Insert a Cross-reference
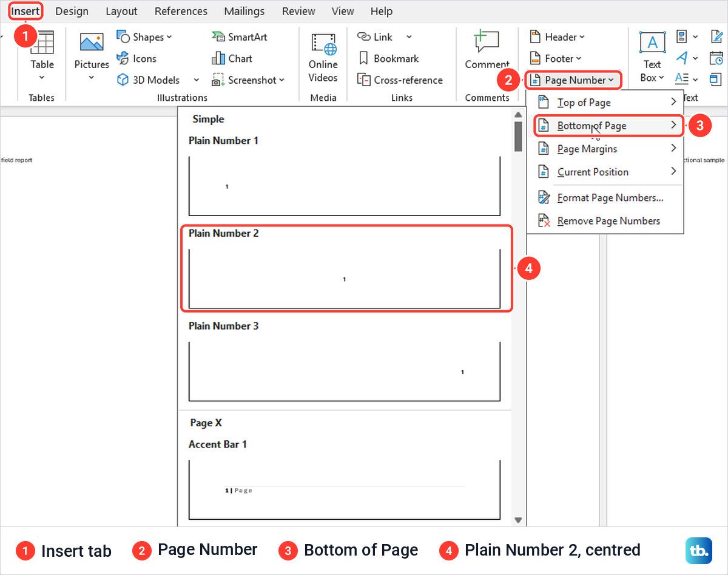This screenshot has width=728, height=575. (x=400, y=80)
